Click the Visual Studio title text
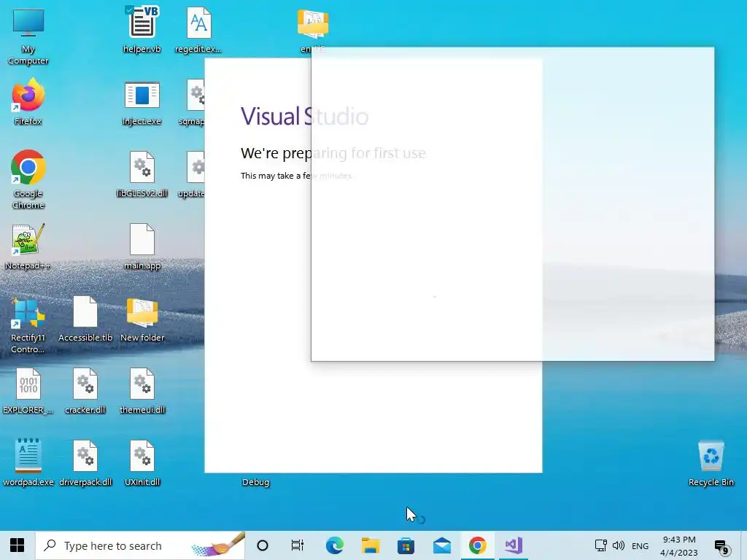The height and width of the screenshot is (560, 747). [304, 116]
